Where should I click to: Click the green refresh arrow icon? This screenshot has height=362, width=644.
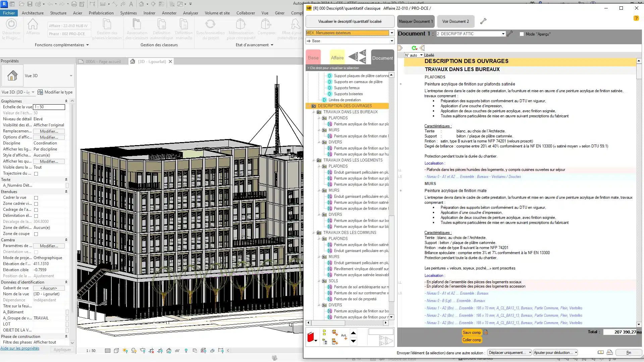[x=414, y=48]
